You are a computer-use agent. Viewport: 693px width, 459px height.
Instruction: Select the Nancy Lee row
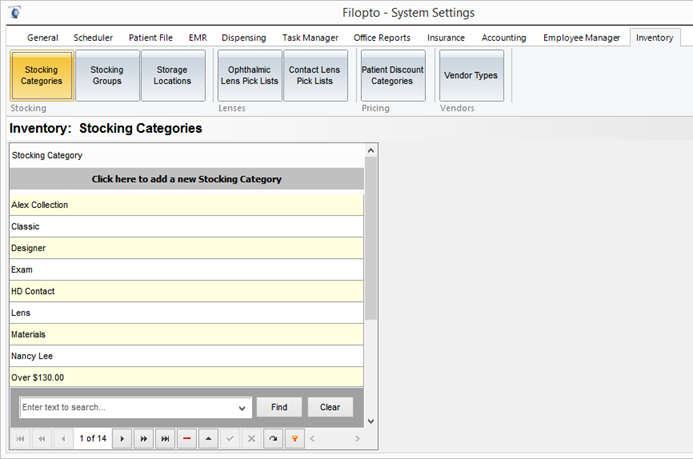click(x=187, y=356)
